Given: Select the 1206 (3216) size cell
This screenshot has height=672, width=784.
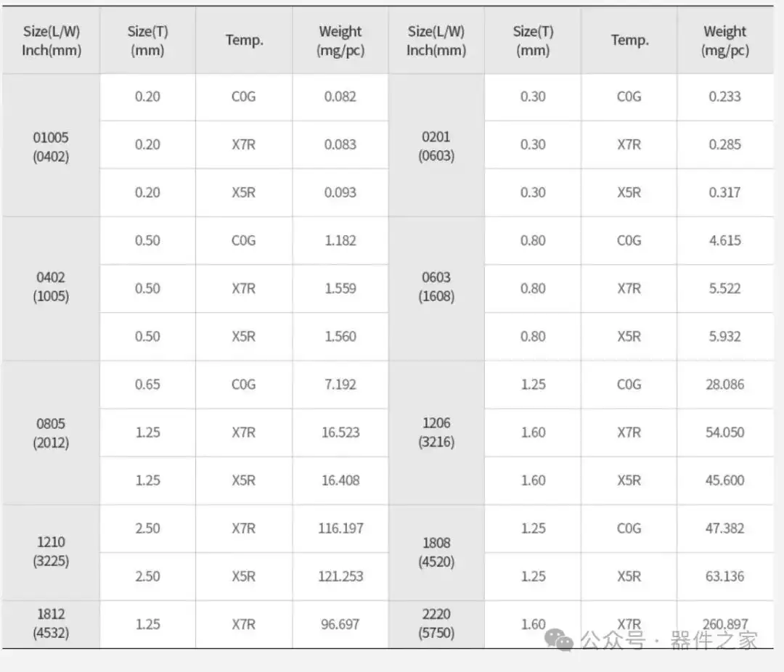Looking at the screenshot, I should point(436,433).
